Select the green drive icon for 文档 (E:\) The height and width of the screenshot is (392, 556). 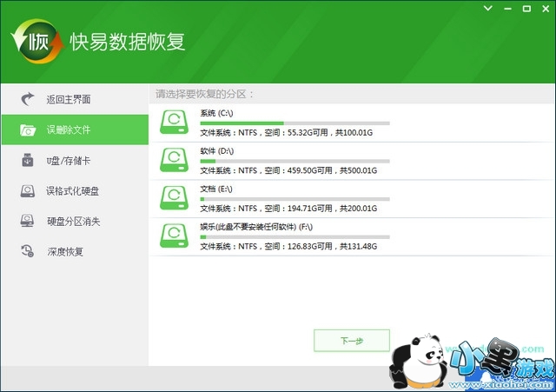point(174,198)
